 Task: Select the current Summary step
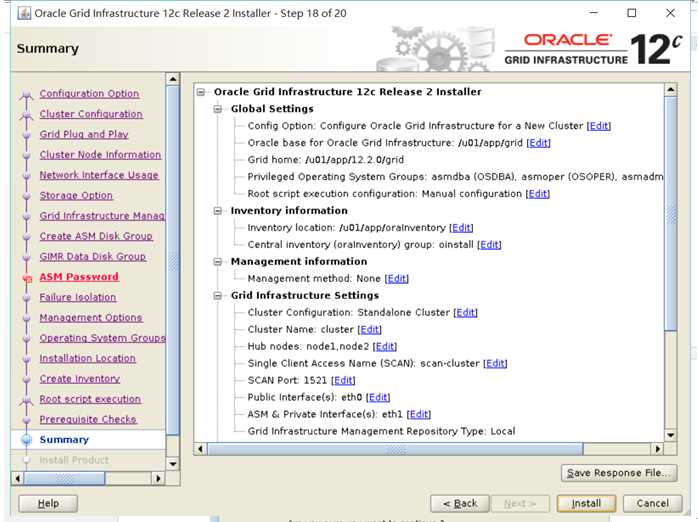coord(64,440)
